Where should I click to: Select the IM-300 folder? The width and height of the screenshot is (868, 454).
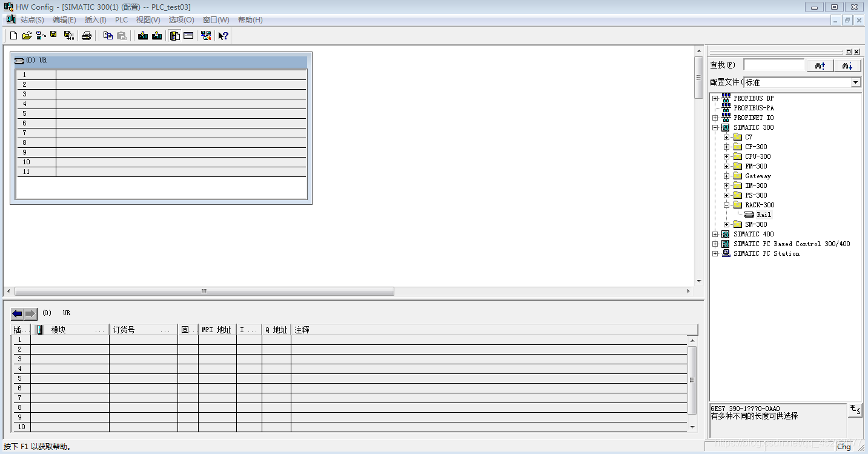(756, 185)
